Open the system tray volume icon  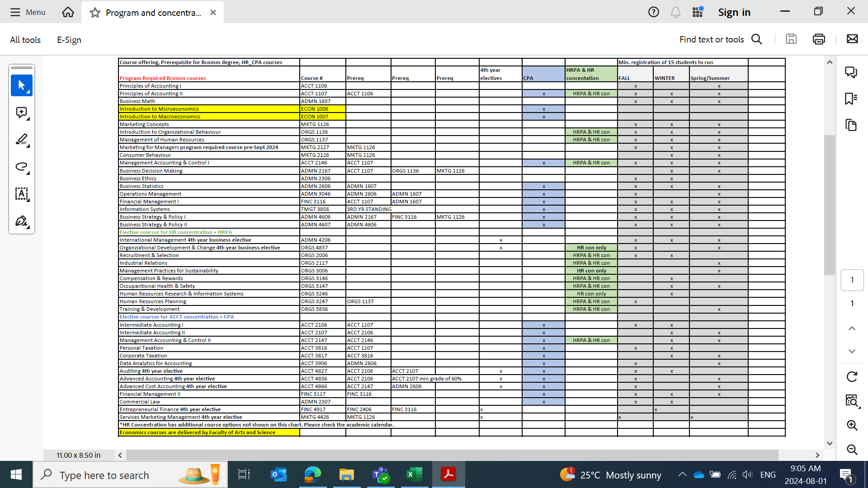pyautogui.click(x=747, y=474)
